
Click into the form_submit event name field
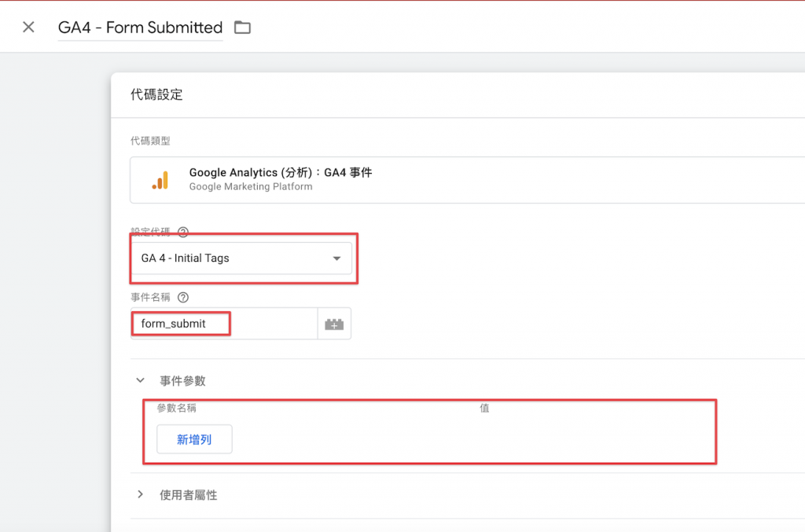click(x=224, y=324)
